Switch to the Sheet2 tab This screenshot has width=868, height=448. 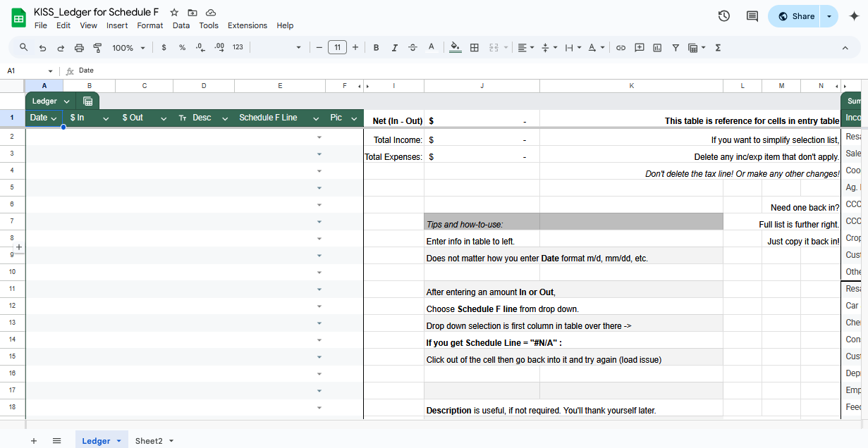pos(149,441)
